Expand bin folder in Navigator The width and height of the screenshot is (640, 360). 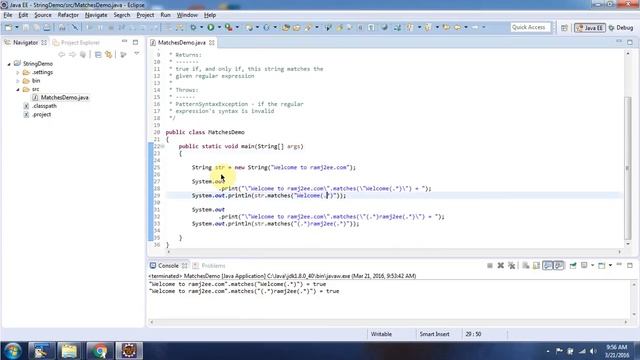point(18,81)
